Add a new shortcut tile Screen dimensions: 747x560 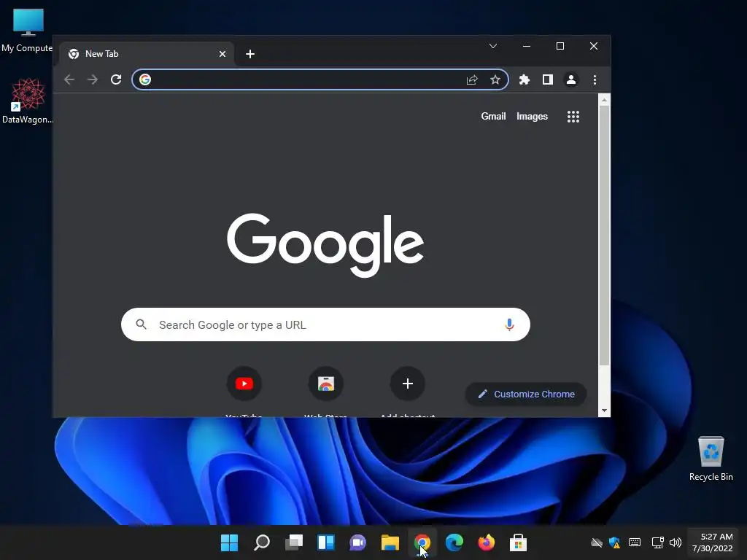[x=407, y=384]
